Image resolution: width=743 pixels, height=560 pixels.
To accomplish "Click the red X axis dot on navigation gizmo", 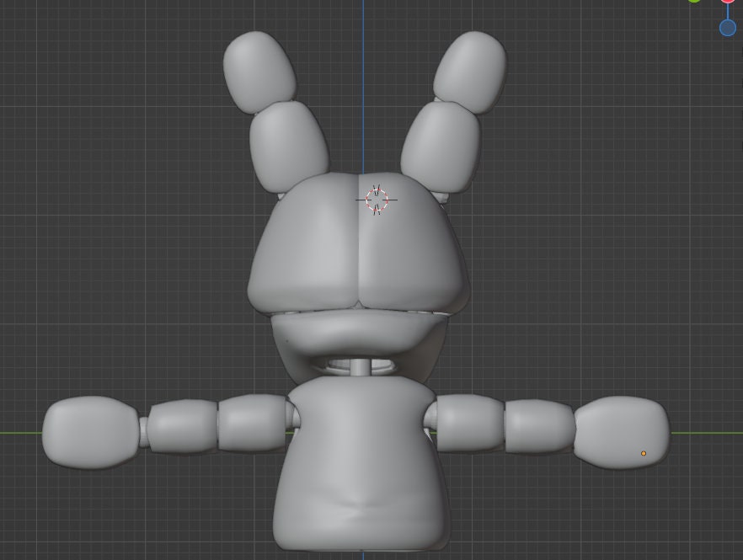I will pyautogui.click(x=727, y=2).
